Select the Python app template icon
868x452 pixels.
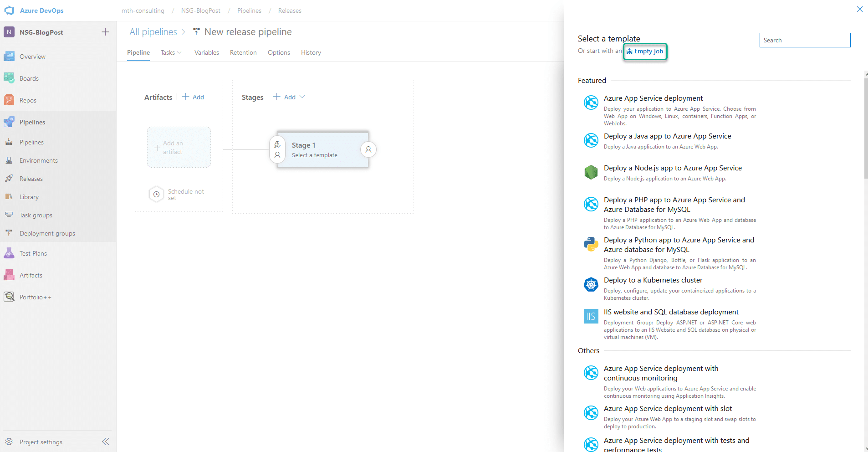coord(591,244)
